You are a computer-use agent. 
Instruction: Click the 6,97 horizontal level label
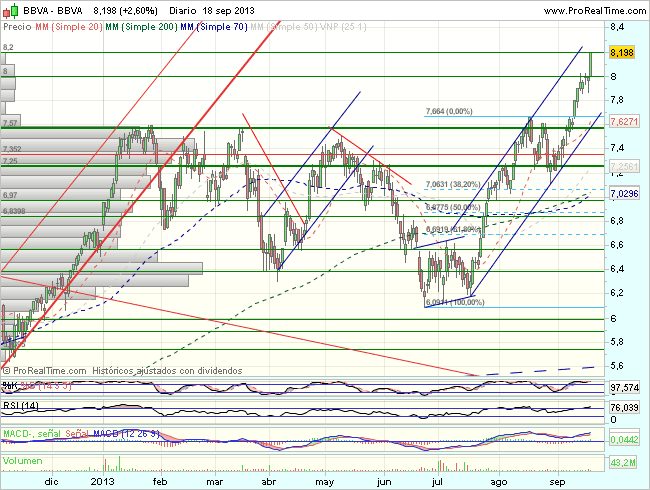point(10,195)
